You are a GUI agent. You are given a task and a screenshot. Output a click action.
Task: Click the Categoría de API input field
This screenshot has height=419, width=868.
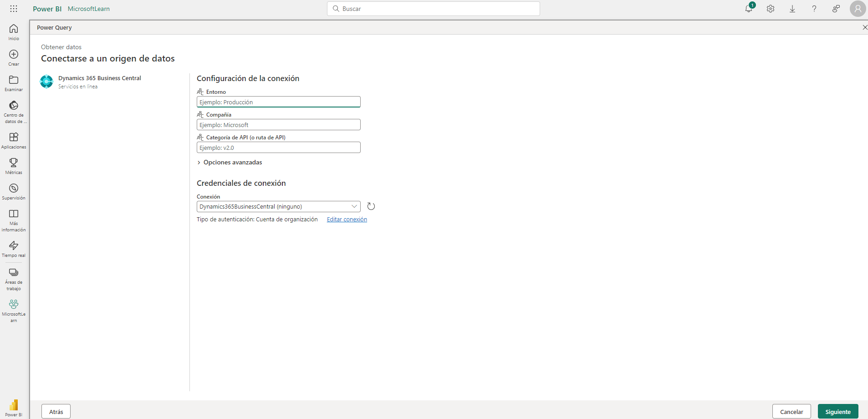pyautogui.click(x=279, y=147)
